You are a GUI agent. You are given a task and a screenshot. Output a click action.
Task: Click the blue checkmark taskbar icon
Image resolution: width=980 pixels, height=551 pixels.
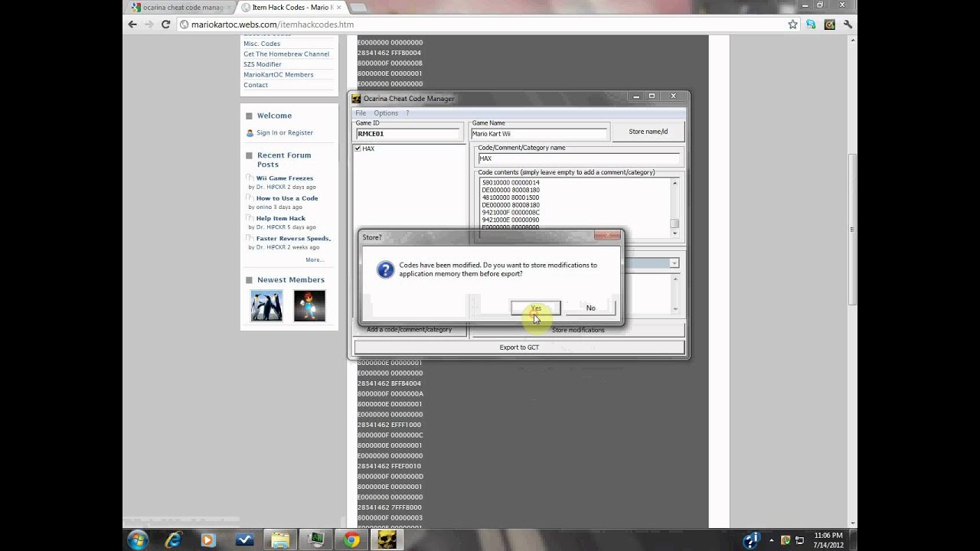tap(244, 540)
